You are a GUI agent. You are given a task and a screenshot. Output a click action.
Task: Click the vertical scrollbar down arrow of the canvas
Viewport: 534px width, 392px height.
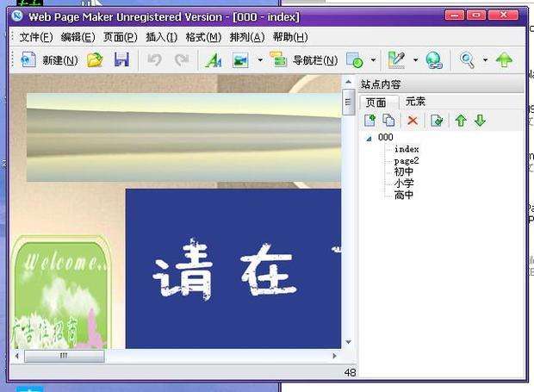pyautogui.click(x=348, y=341)
